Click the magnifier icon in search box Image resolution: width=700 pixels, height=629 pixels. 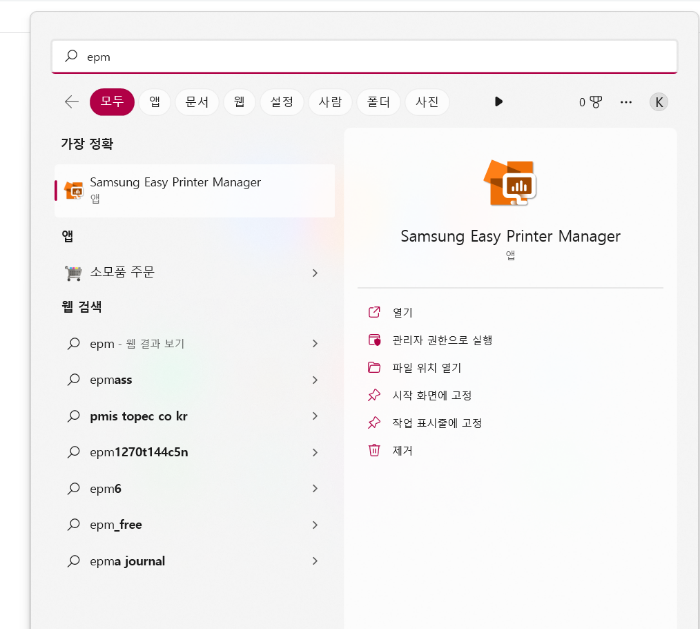coord(71,56)
